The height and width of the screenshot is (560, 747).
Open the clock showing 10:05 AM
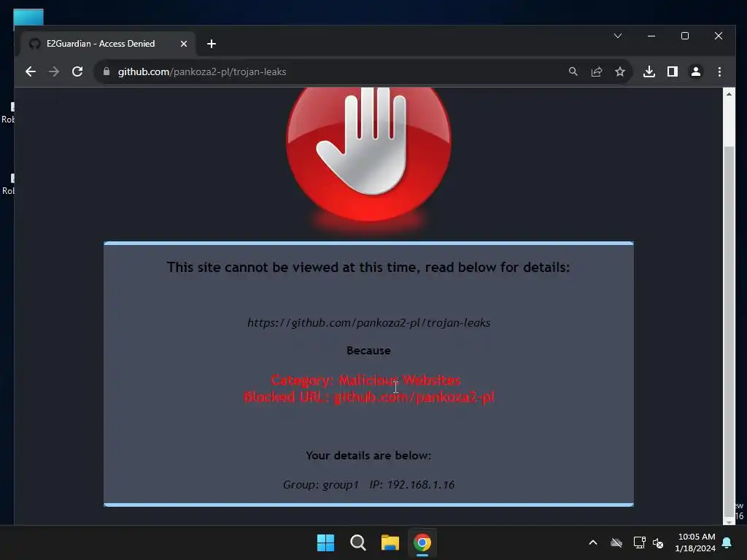[x=695, y=542]
